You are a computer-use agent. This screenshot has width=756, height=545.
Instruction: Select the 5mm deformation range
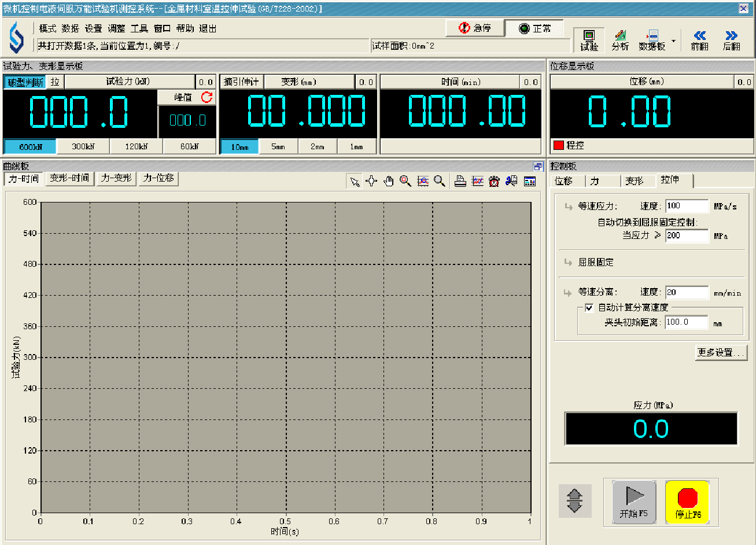click(278, 147)
